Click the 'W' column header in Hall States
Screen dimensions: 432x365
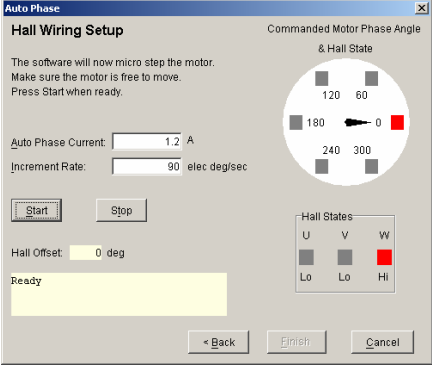384,235
